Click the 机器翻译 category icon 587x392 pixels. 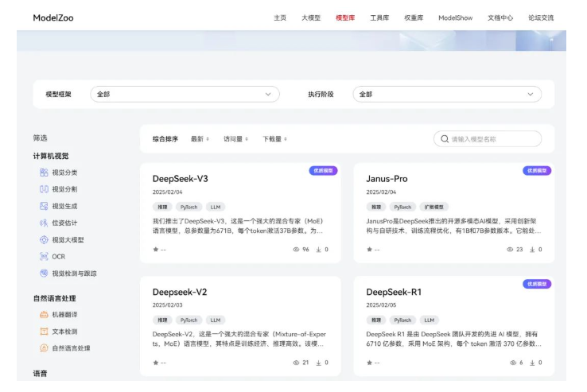(x=44, y=315)
